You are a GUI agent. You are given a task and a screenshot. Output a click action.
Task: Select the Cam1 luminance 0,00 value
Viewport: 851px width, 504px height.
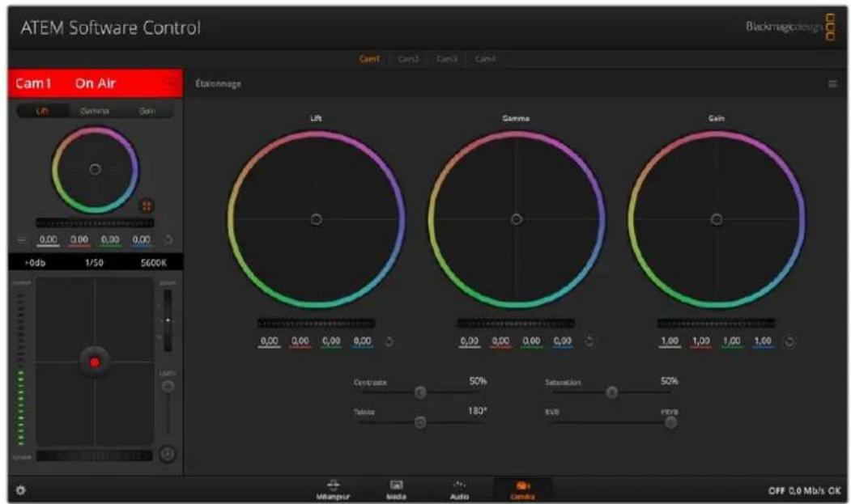pyautogui.click(x=49, y=239)
